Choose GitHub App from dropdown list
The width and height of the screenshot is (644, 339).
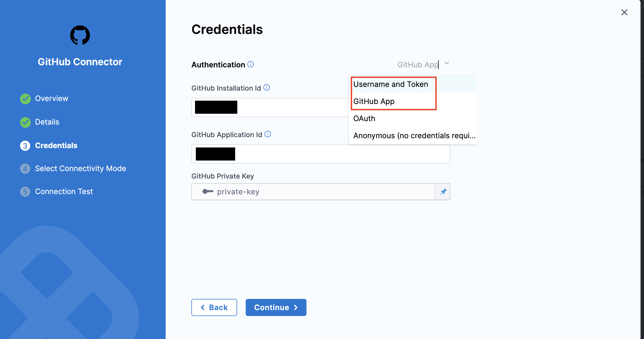(374, 102)
